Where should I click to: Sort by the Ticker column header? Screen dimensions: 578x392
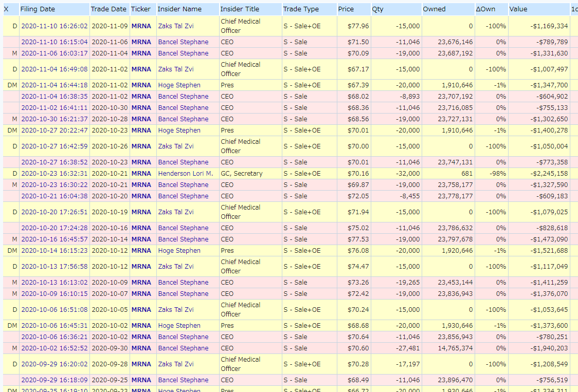[x=140, y=9]
